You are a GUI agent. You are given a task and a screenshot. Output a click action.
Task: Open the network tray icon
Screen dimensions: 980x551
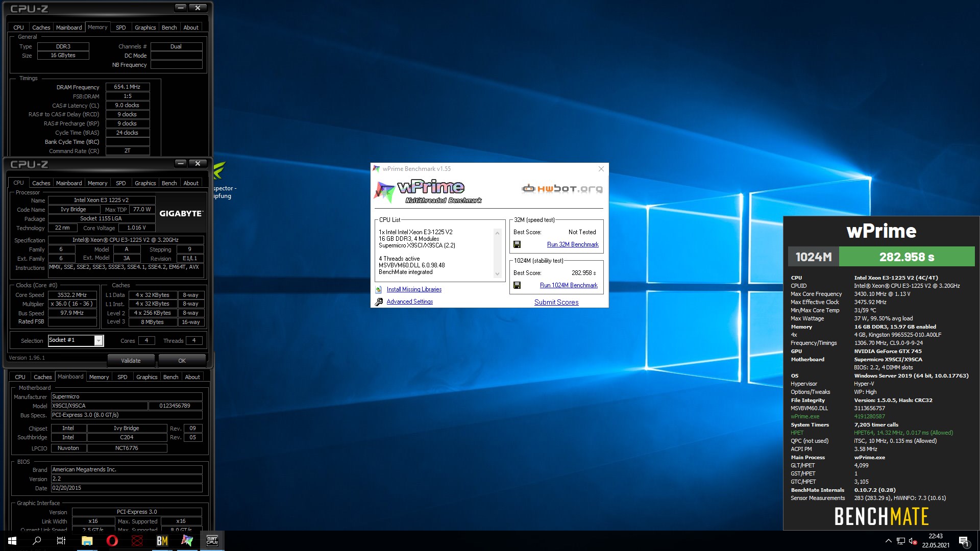(x=901, y=541)
